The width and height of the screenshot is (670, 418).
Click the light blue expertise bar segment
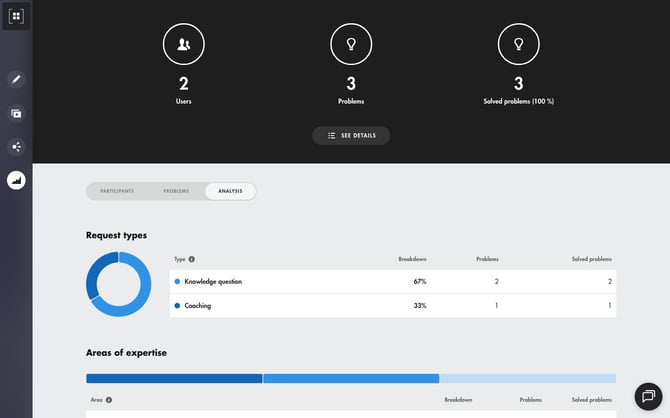pos(528,378)
